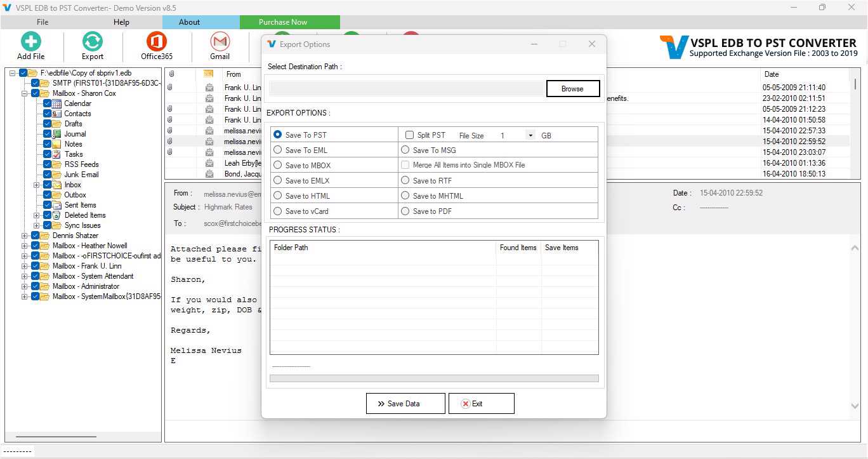The width and height of the screenshot is (868, 459).
Task: Open the Gmail export icon
Action: point(220,42)
